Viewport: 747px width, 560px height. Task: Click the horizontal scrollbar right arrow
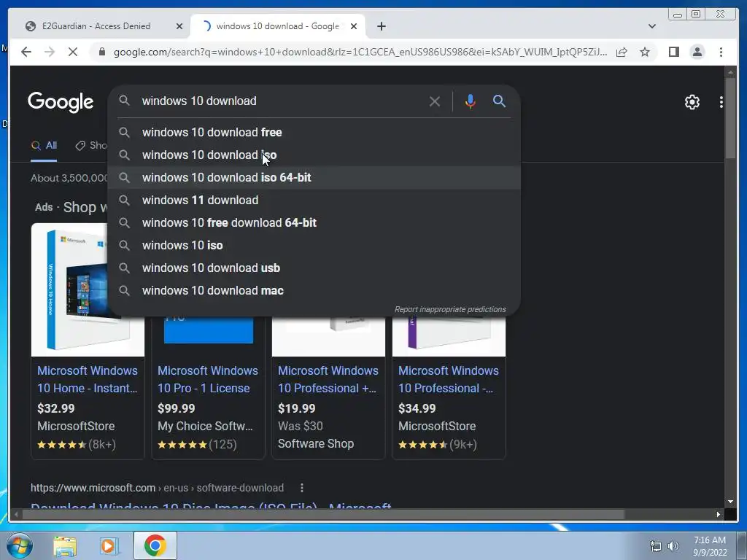click(x=719, y=514)
